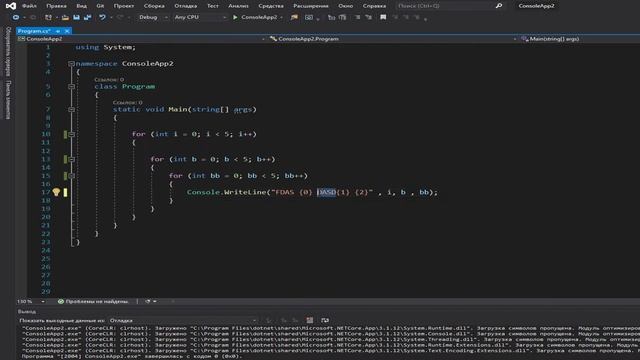This screenshot has height=360, width=640.
Task: Undo the last action with the undo icon
Action: tap(102, 17)
